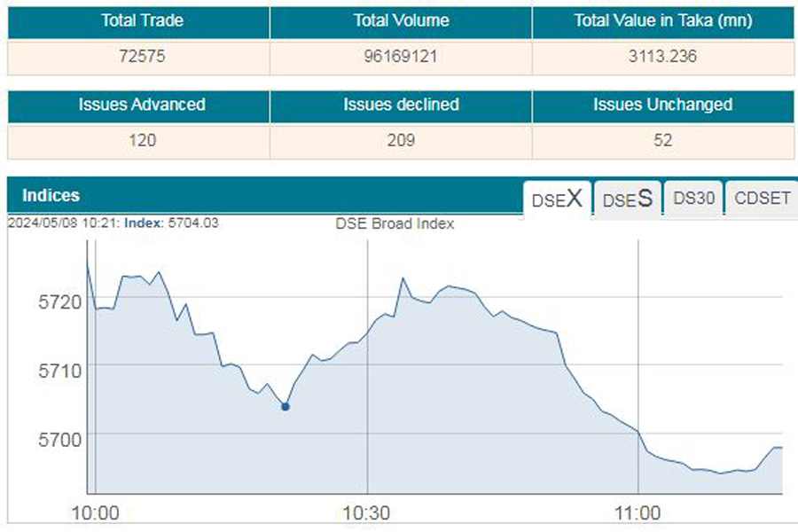Select the Total Value in Taka header
Image resolution: width=798 pixels, height=532 pixels.
[x=663, y=21]
